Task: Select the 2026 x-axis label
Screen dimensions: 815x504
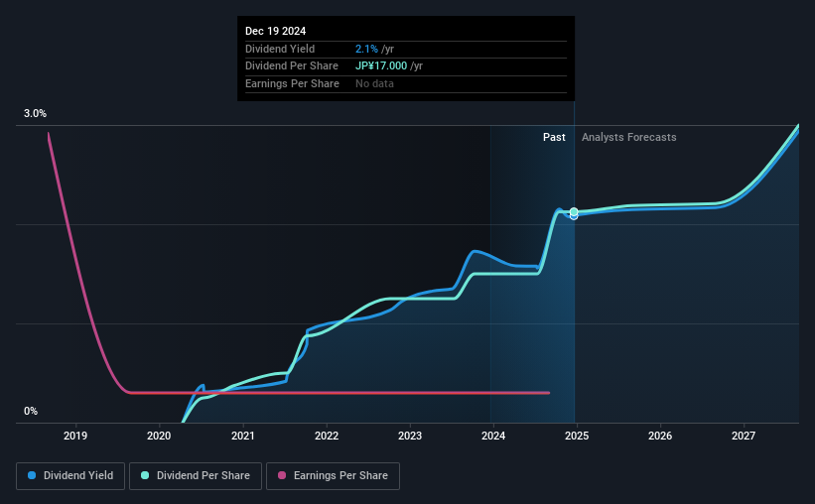Action: [x=660, y=436]
